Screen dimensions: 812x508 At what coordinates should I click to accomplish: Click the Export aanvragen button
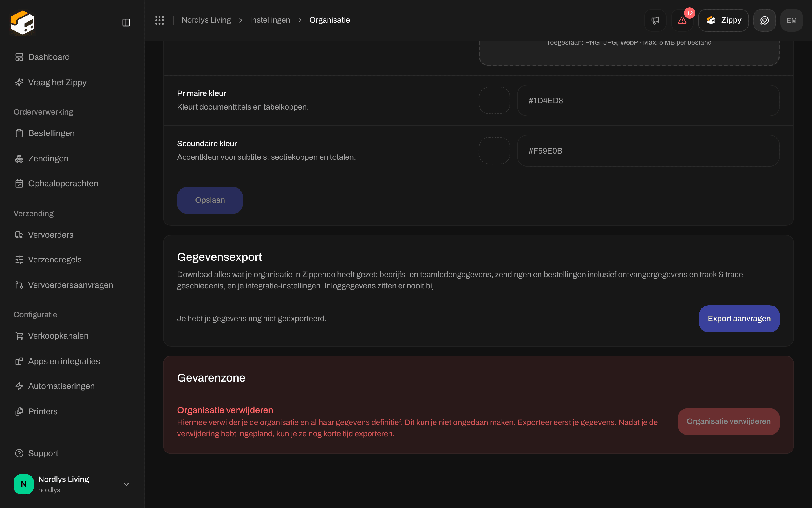point(739,319)
